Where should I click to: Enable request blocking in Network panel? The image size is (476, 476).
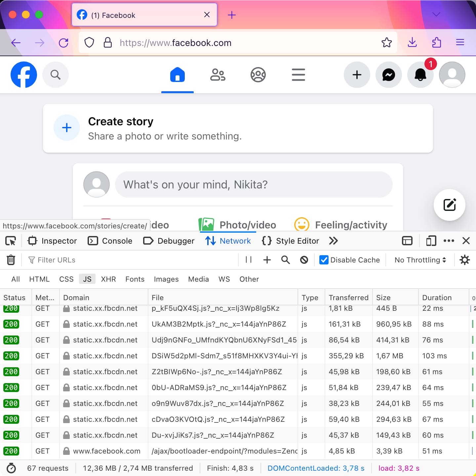304,260
